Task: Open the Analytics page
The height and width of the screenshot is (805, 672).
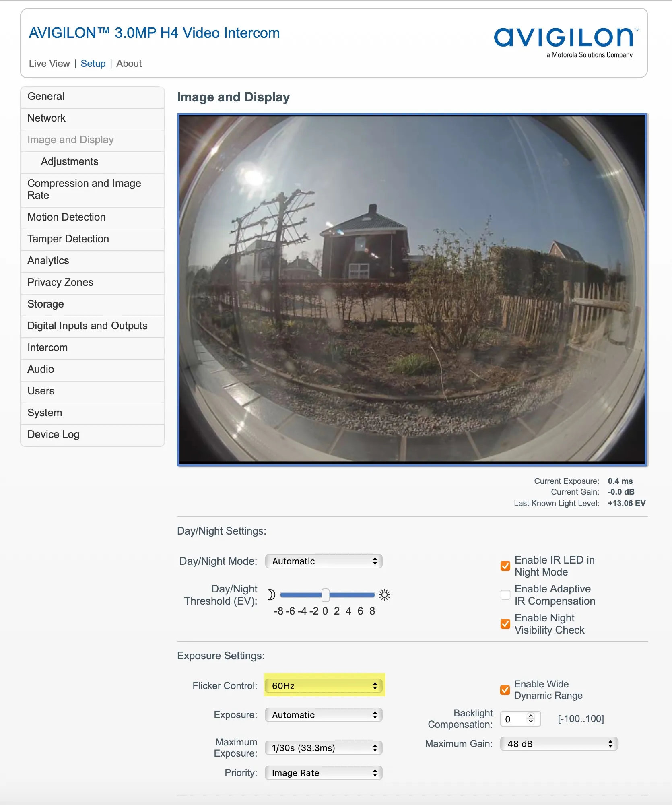Action: (93, 261)
